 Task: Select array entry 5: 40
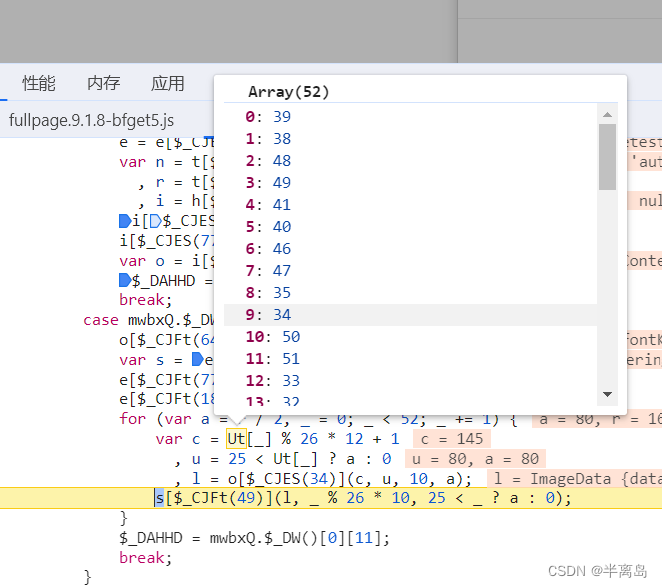tap(410, 226)
